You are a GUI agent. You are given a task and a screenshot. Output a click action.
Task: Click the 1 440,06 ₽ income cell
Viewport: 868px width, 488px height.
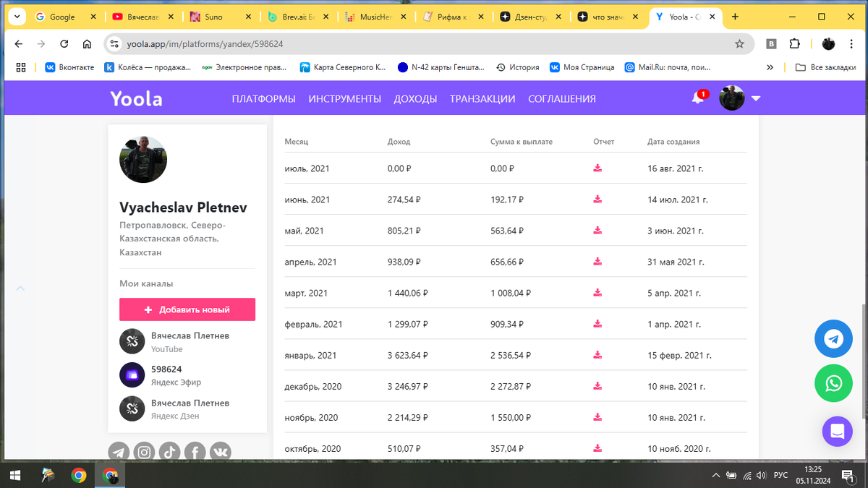click(408, 293)
